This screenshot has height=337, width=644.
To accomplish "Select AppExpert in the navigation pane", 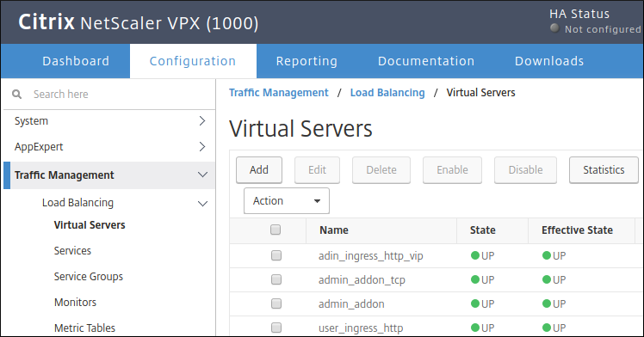I will coord(39,147).
